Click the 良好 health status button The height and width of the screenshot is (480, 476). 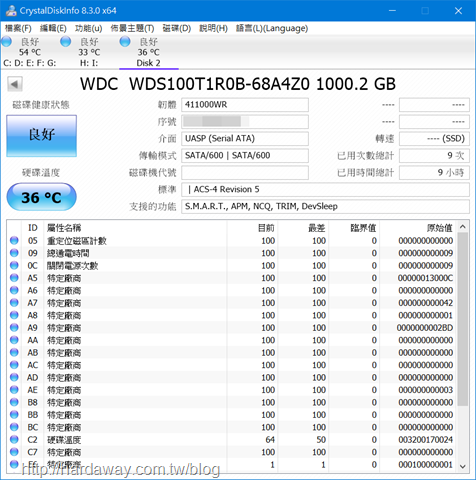point(41,136)
